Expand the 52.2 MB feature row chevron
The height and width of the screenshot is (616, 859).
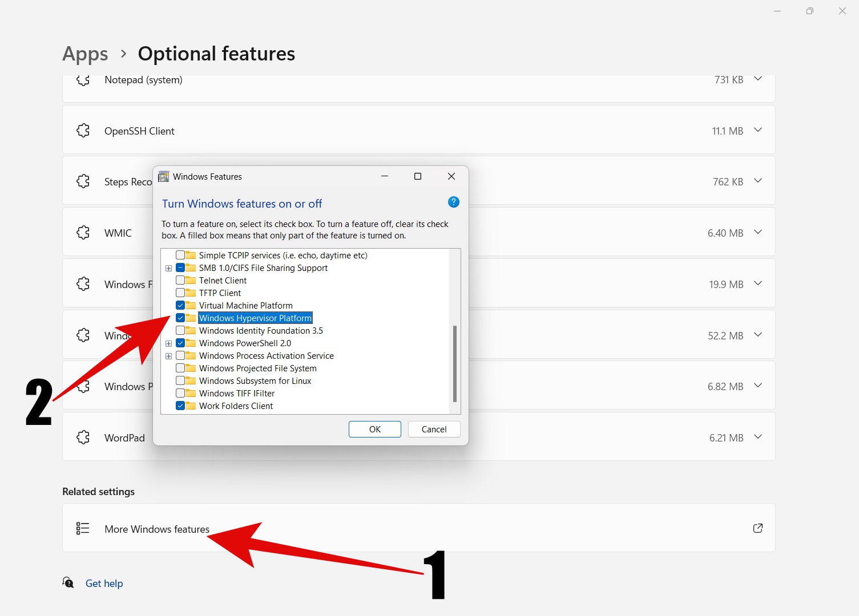(758, 335)
